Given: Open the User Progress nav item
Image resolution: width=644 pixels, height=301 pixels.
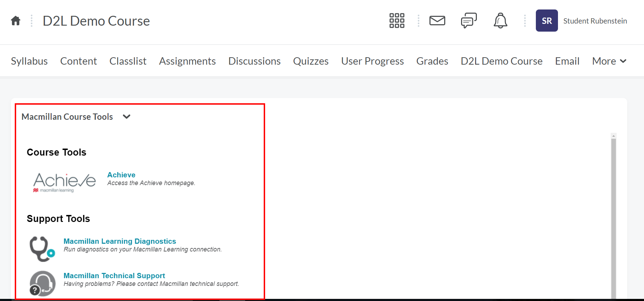Looking at the screenshot, I should pyautogui.click(x=373, y=61).
